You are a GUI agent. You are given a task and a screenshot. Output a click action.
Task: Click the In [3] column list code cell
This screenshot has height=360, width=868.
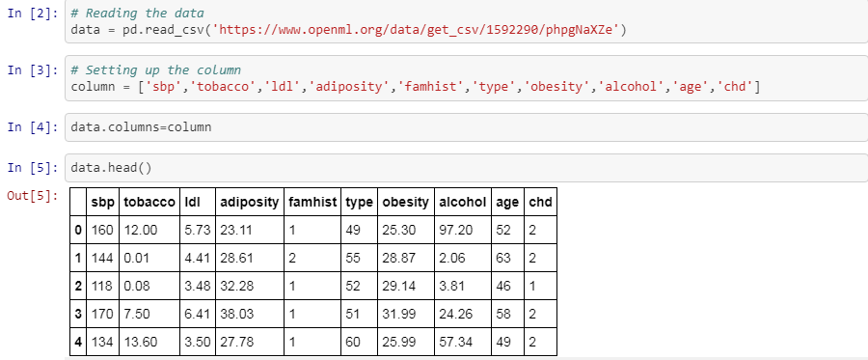click(466, 78)
